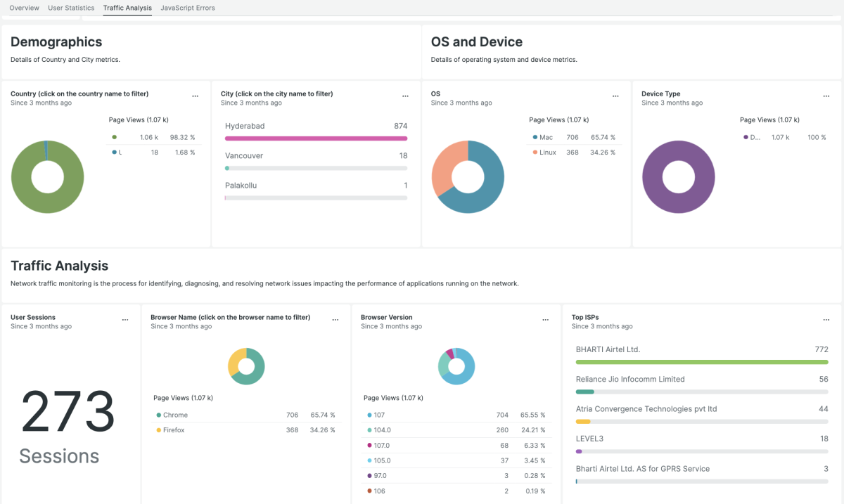Open the Device Type widget ellipsis menu

[826, 96]
